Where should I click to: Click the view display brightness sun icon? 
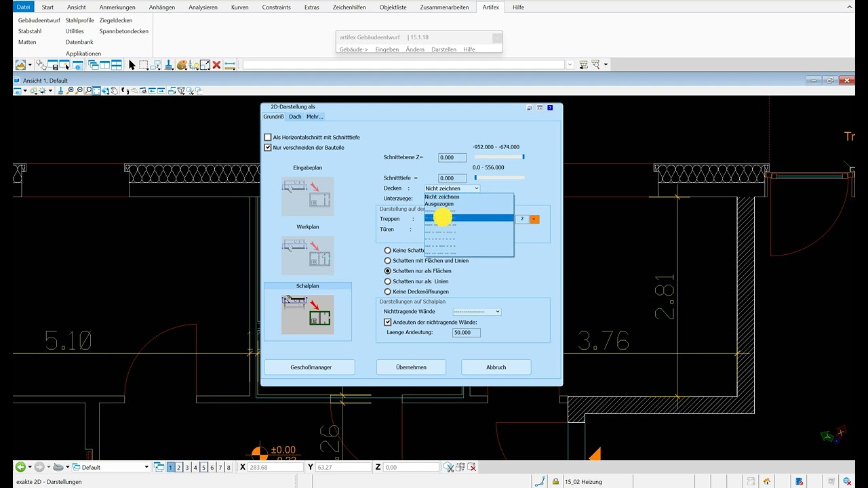[x=42, y=91]
